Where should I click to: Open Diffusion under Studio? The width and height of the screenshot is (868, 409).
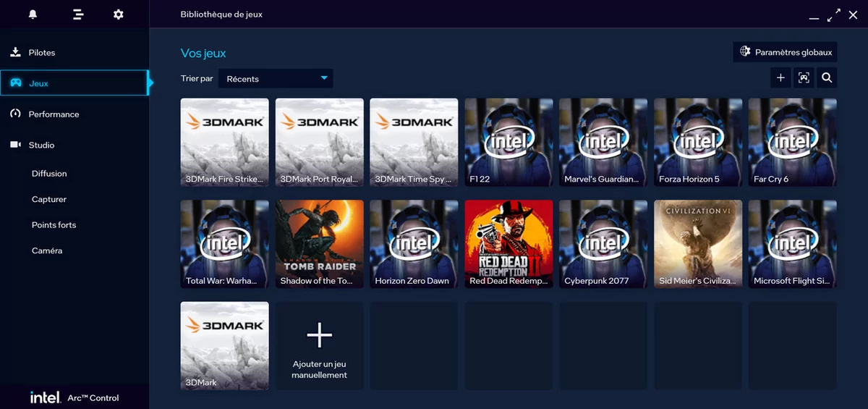coord(49,174)
